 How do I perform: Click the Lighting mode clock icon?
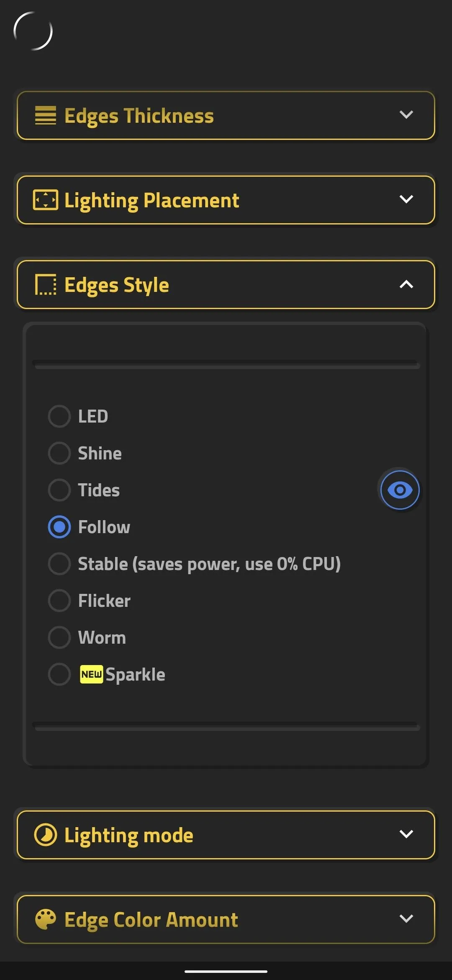45,835
